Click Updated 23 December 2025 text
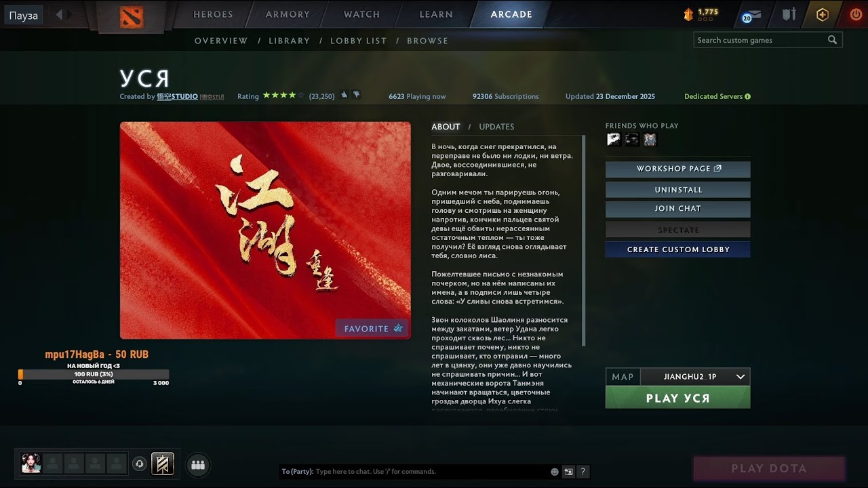This screenshot has width=868, height=488. (610, 96)
